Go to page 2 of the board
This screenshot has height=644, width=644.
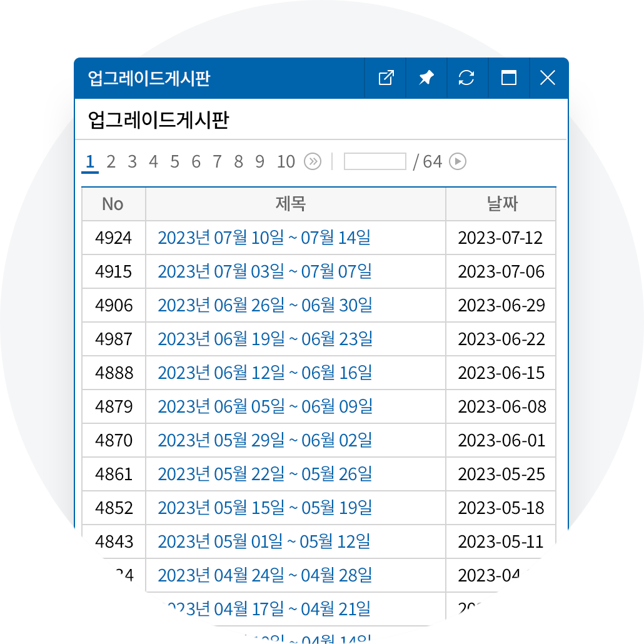pos(111,162)
